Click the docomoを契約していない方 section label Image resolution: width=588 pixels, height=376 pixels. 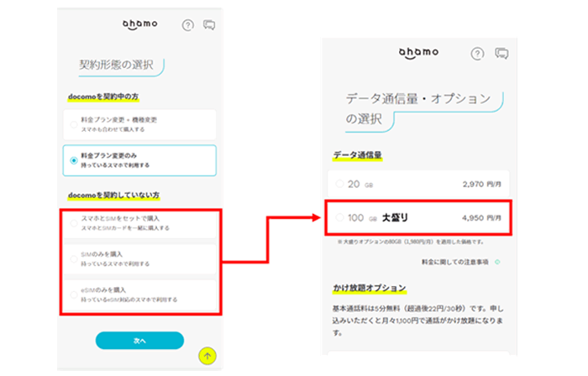pos(113,195)
